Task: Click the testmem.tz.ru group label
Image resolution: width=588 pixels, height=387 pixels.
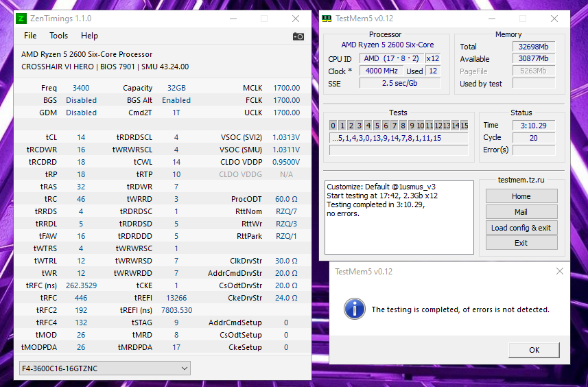Action: tap(521, 180)
